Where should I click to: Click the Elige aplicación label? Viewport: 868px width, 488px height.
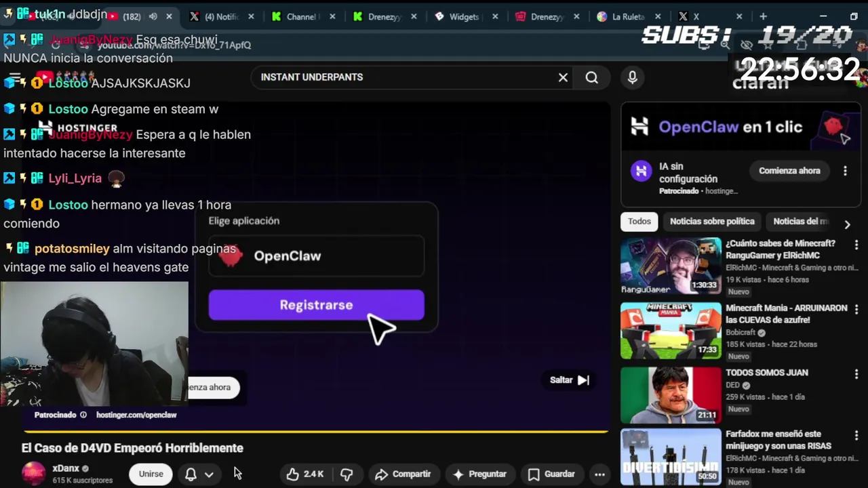point(243,221)
